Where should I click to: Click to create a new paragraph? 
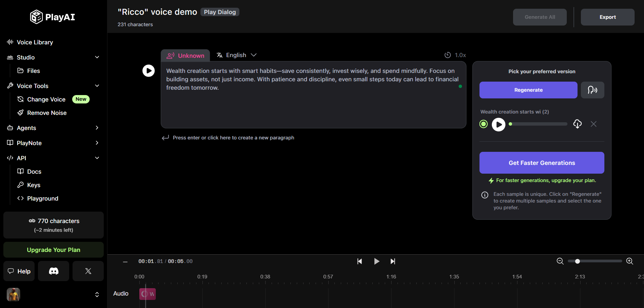(x=228, y=138)
